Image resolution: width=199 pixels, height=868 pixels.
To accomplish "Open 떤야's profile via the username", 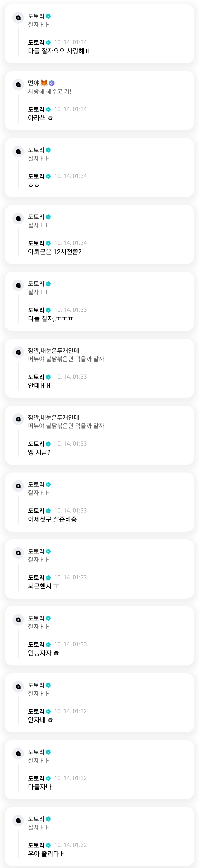I will (33, 83).
